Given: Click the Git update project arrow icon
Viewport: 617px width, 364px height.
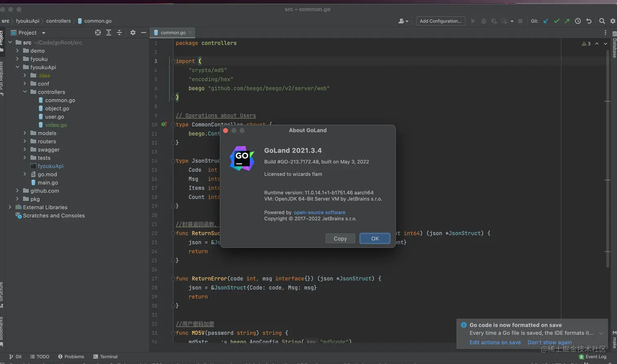Looking at the screenshot, I should [546, 21].
